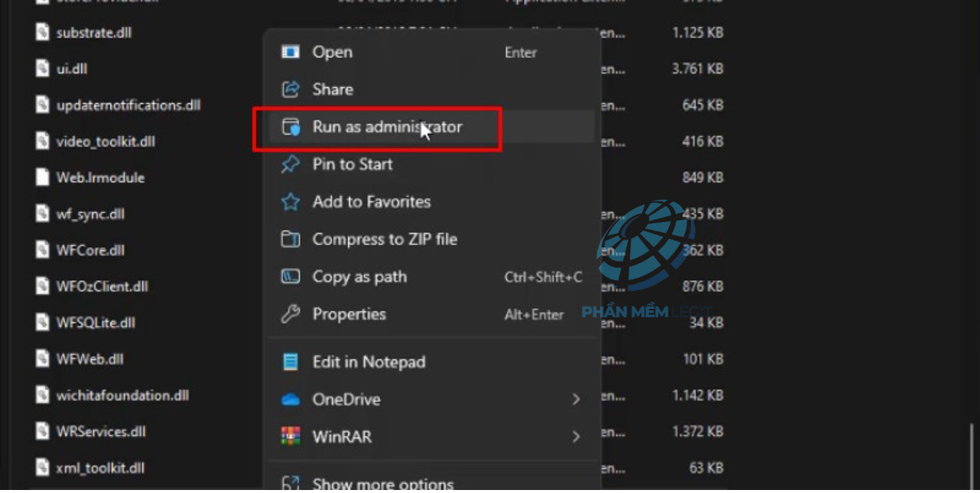Select wichitafoundation.dll in the list
This screenshot has width=980, height=493.
click(122, 395)
